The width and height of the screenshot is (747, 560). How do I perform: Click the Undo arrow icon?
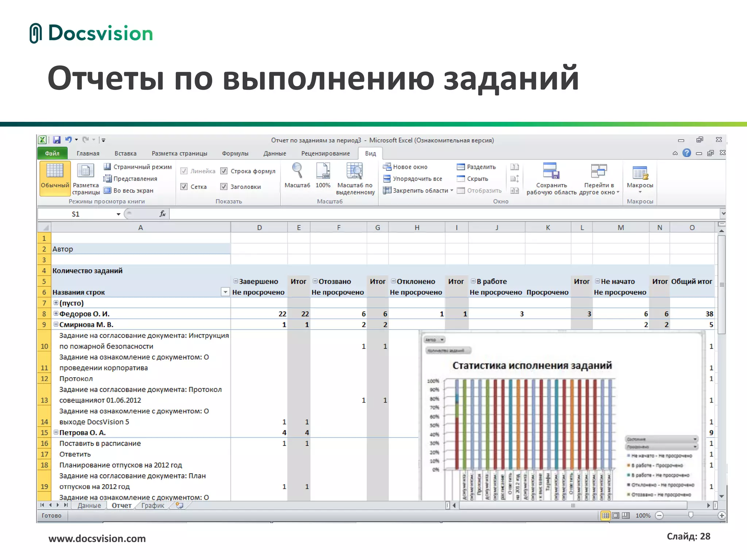pyautogui.click(x=68, y=140)
